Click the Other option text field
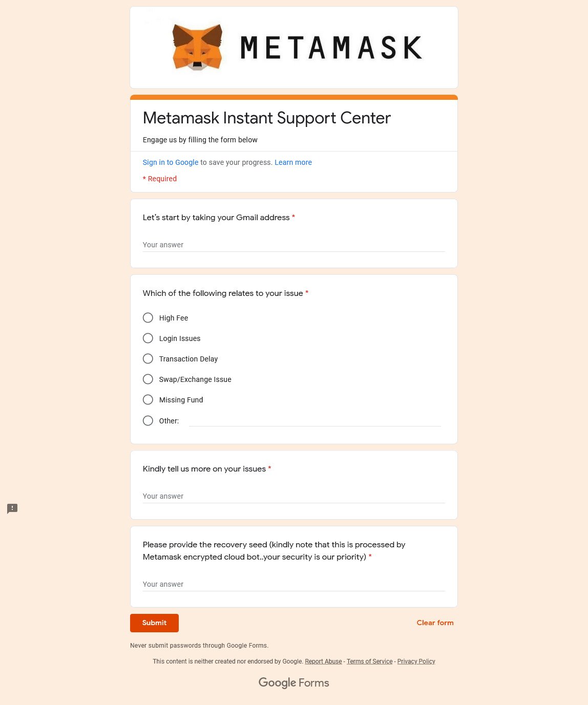This screenshot has height=705, width=588. click(314, 421)
